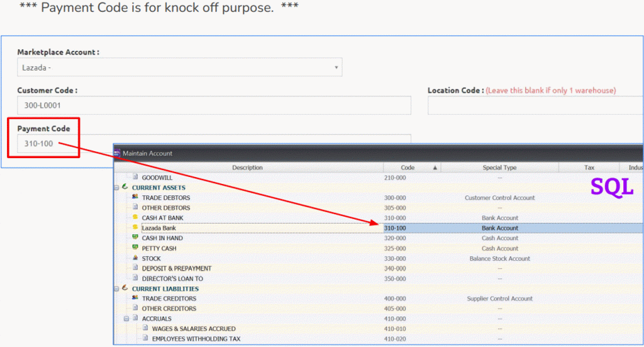644x347 pixels.
Task: Click the Maintain Account title bar
Action: click(378, 153)
